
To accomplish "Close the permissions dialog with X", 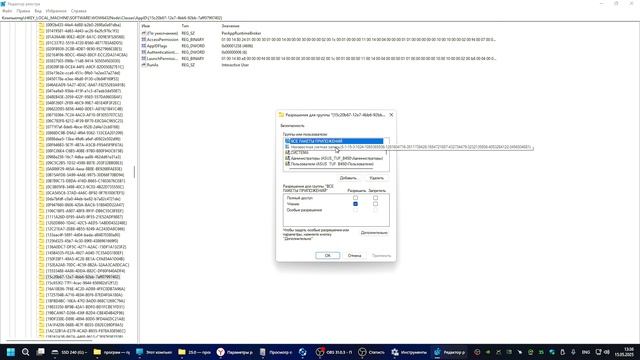I will [x=391, y=115].
